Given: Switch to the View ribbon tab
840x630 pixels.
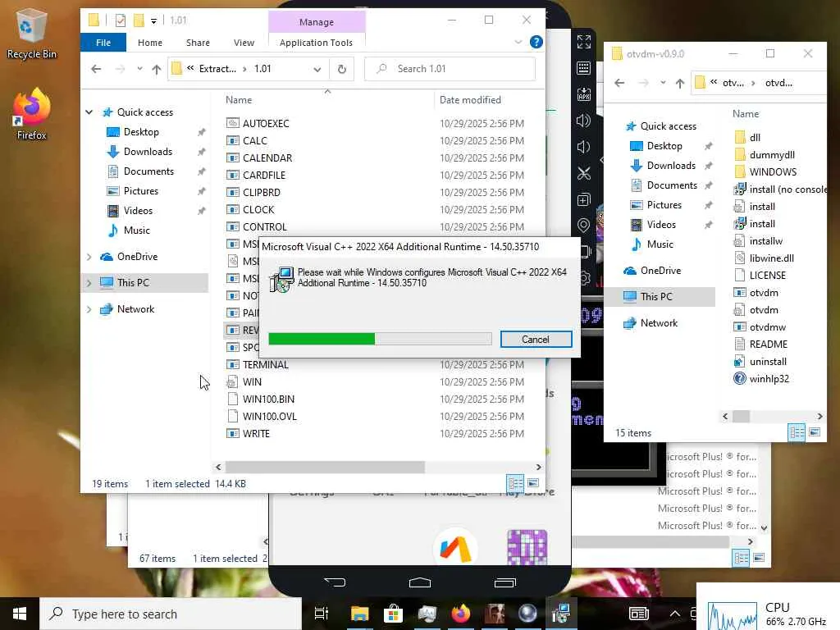Looking at the screenshot, I should 244,43.
